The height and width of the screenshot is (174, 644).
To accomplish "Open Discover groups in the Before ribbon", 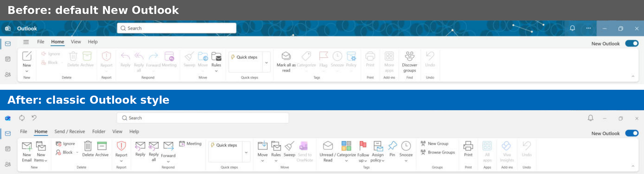I will click(x=409, y=61).
